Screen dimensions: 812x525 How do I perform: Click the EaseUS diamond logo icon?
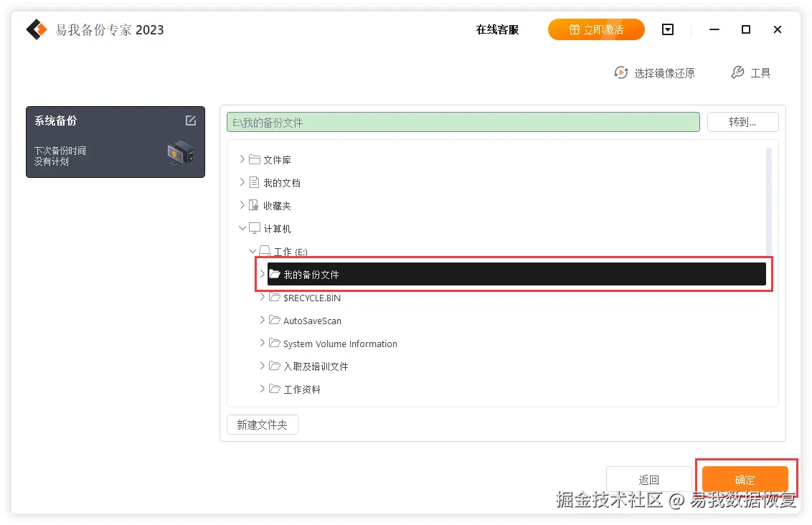(37, 29)
